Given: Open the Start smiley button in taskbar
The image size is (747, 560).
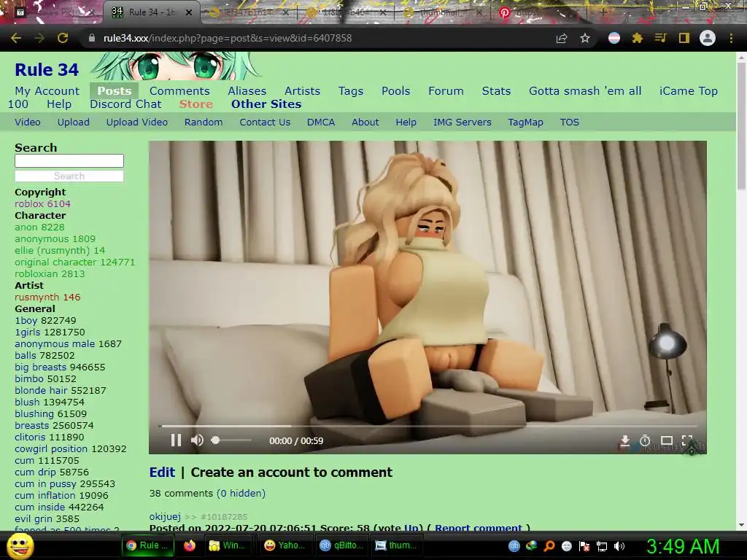Looking at the screenshot, I should [x=20, y=545].
